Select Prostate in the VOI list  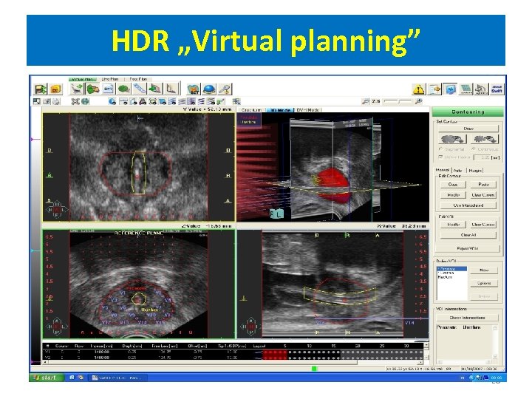tap(451, 269)
